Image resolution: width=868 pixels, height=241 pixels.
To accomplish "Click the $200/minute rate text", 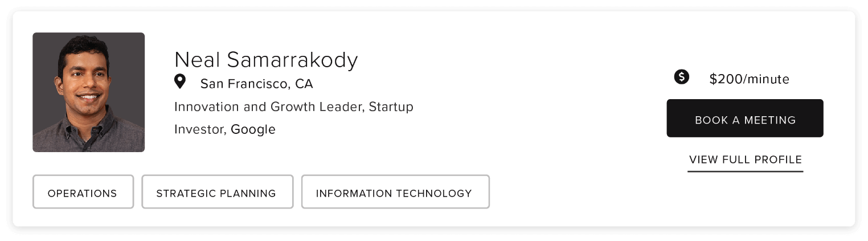I will coord(749,79).
